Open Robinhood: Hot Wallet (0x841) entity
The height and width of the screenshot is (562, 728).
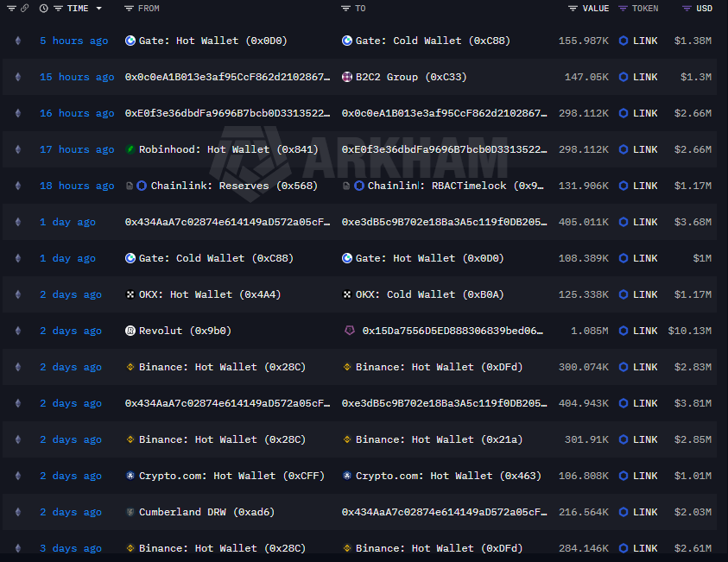click(x=229, y=149)
